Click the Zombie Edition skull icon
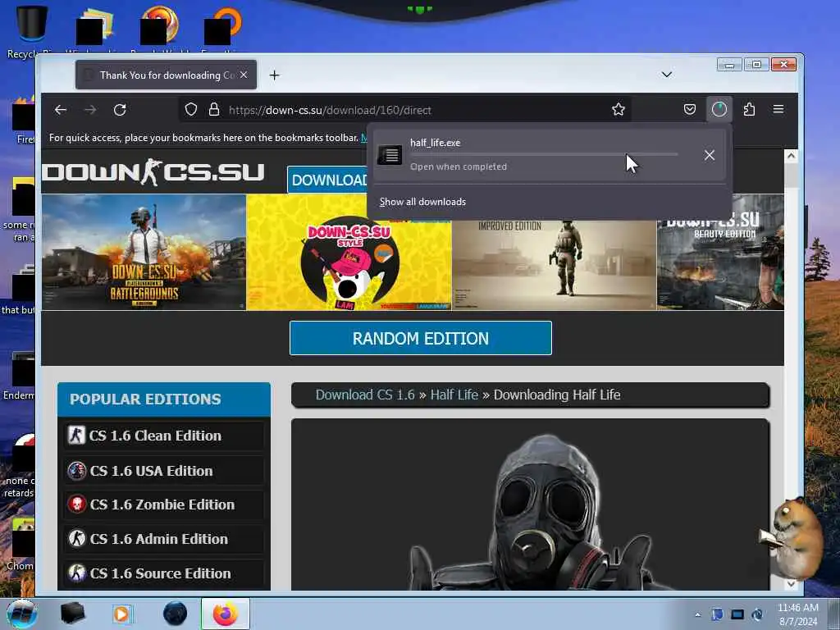840x630 pixels. [x=76, y=504]
